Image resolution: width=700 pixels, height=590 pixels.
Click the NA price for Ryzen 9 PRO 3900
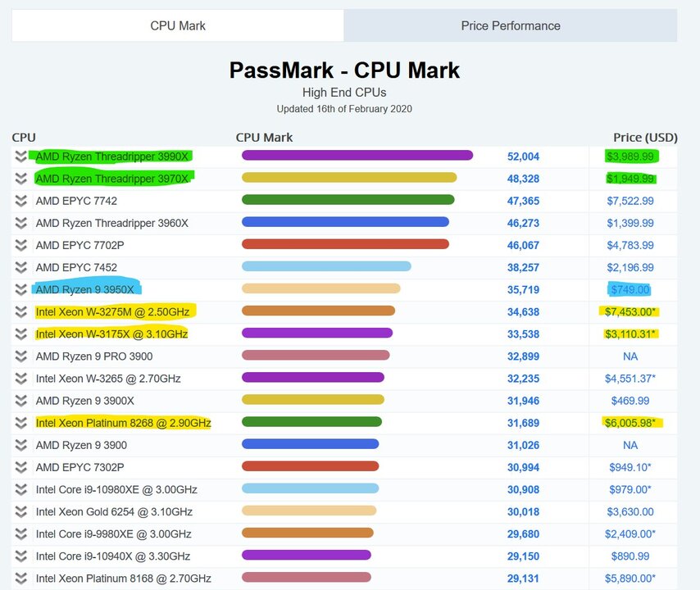[x=630, y=356]
